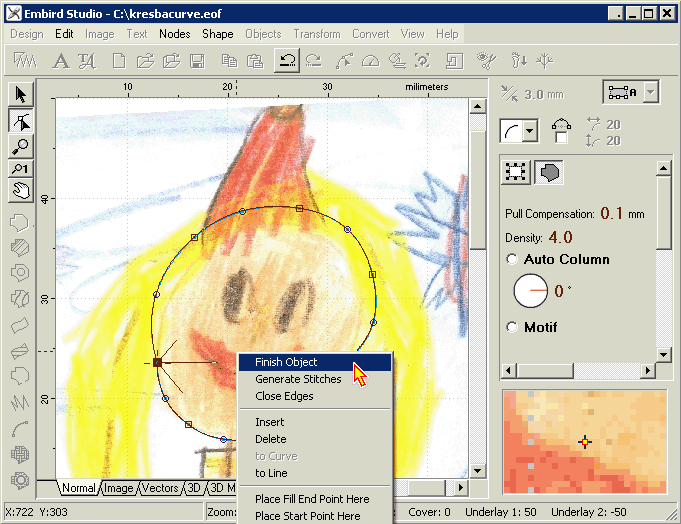Open the curve type dropdown arrow
The height and width of the screenshot is (524, 681).
pos(529,131)
